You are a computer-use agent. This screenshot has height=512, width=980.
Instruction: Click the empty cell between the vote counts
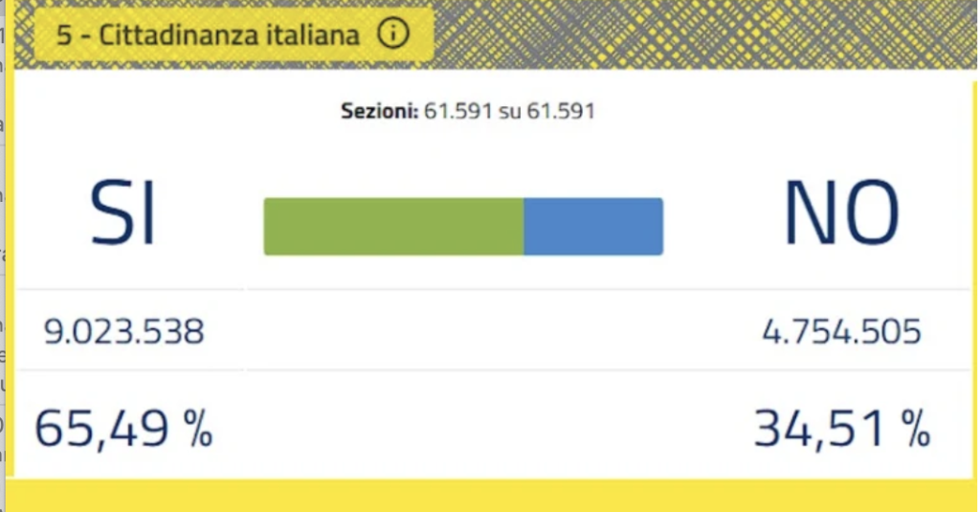(x=479, y=332)
